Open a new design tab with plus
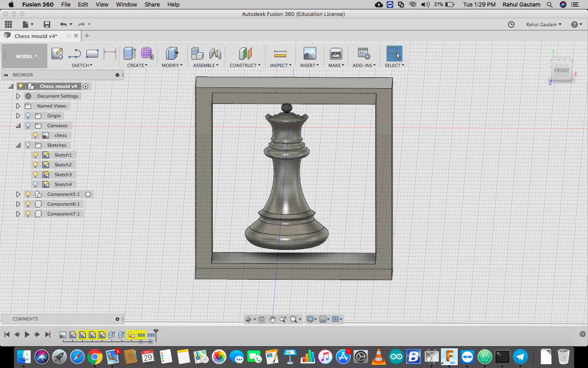 click(87, 36)
